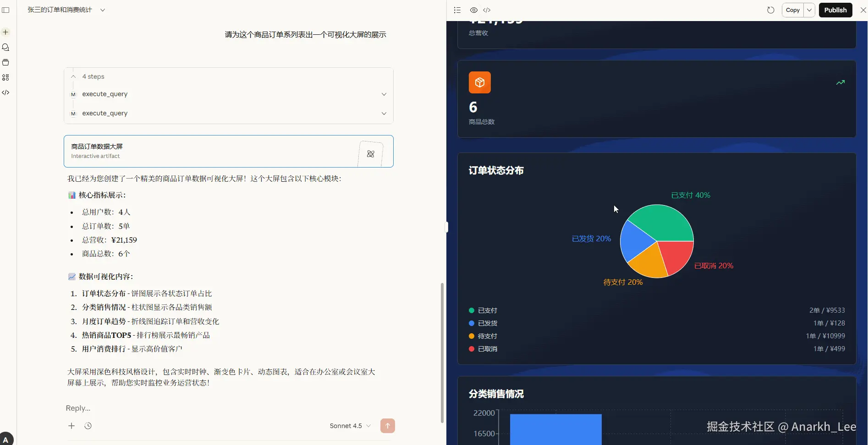Click the 订单状态分布 chart heading
The image size is (868, 445).
[496, 171]
